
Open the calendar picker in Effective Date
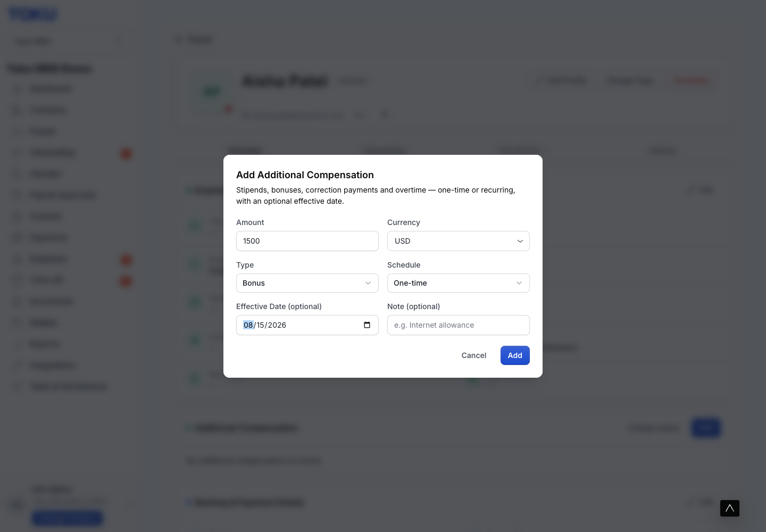coord(367,325)
